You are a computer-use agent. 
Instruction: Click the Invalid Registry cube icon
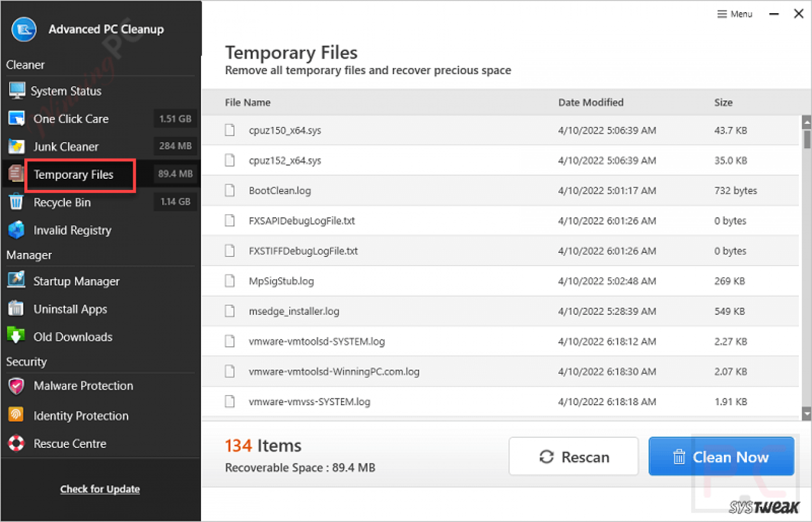[x=16, y=230]
